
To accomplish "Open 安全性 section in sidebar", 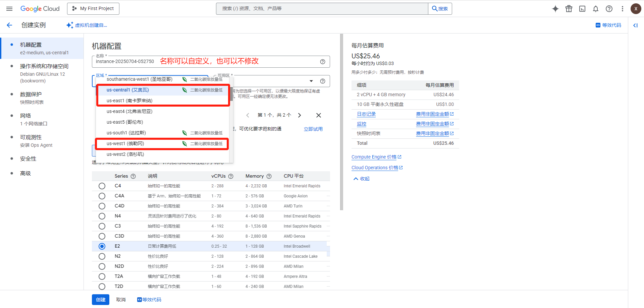I will 28,159.
